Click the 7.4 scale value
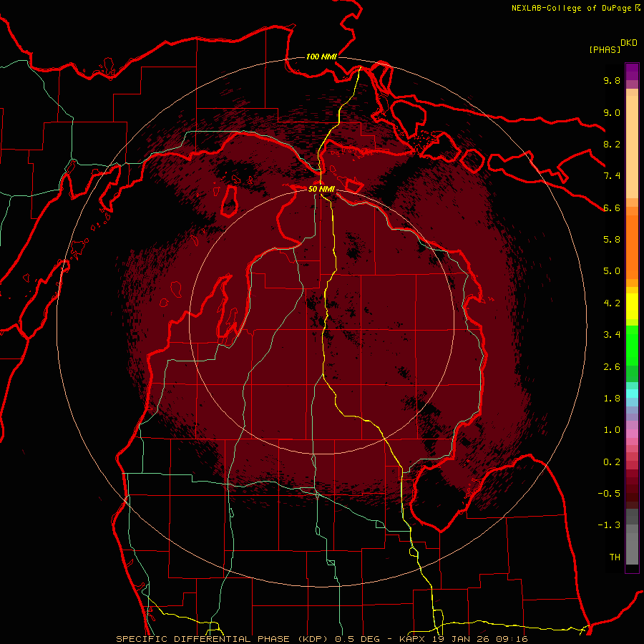Image resolution: width=644 pixels, height=644 pixels. pos(612,176)
